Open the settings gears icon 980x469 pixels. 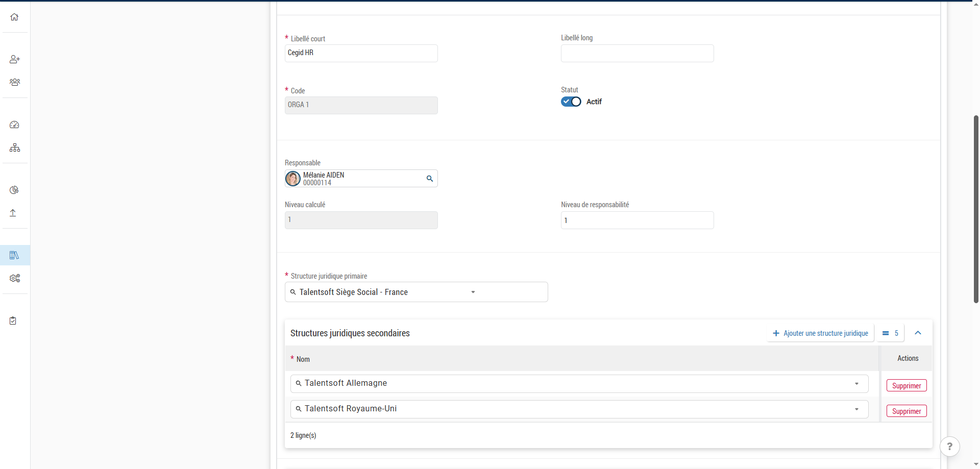pos(14,278)
